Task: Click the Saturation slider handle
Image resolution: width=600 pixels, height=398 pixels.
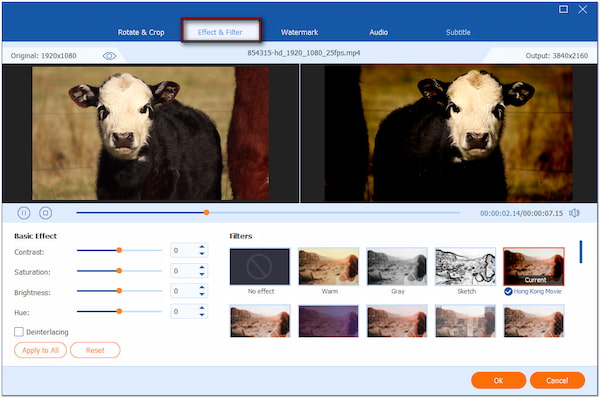Action: [119, 271]
